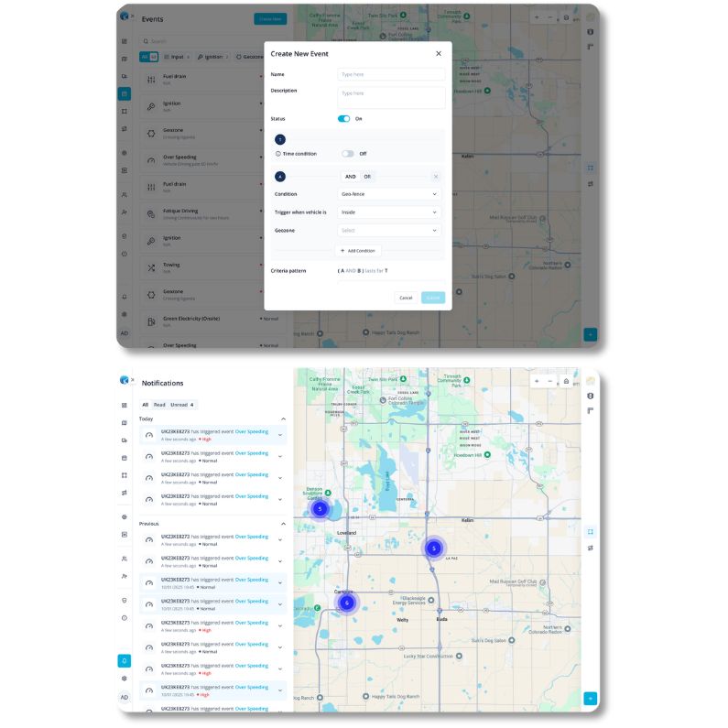
Task: Click the Fatigue Driving event icon
Action: coord(151,214)
